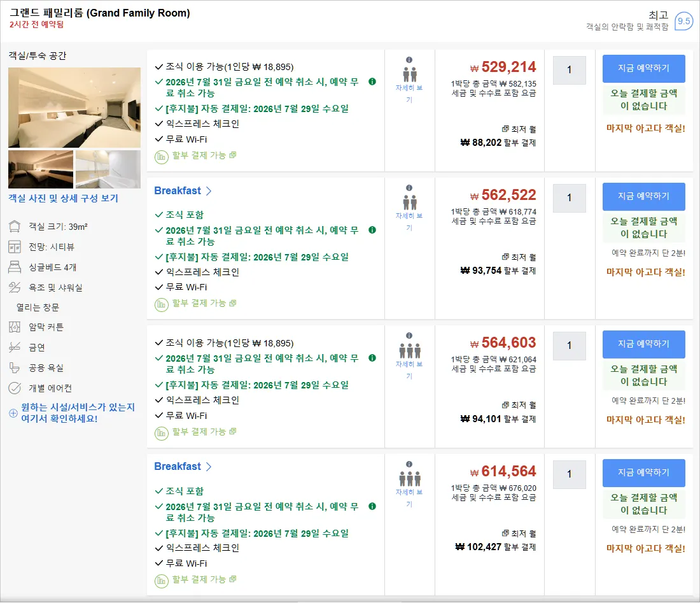Open room quantity selector for 614,564 offer
The image size is (700, 603).
point(569,474)
